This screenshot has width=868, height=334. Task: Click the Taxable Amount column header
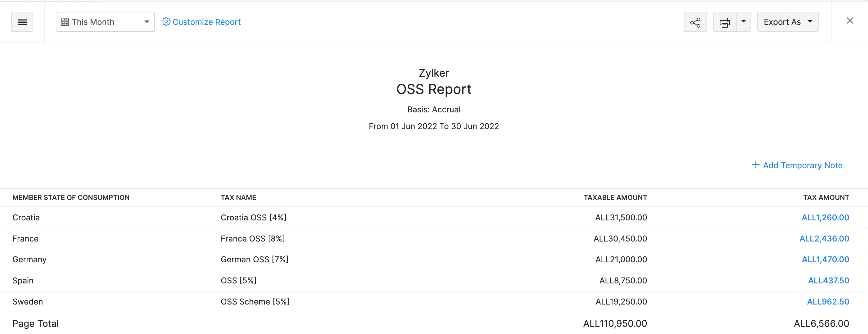tap(615, 197)
